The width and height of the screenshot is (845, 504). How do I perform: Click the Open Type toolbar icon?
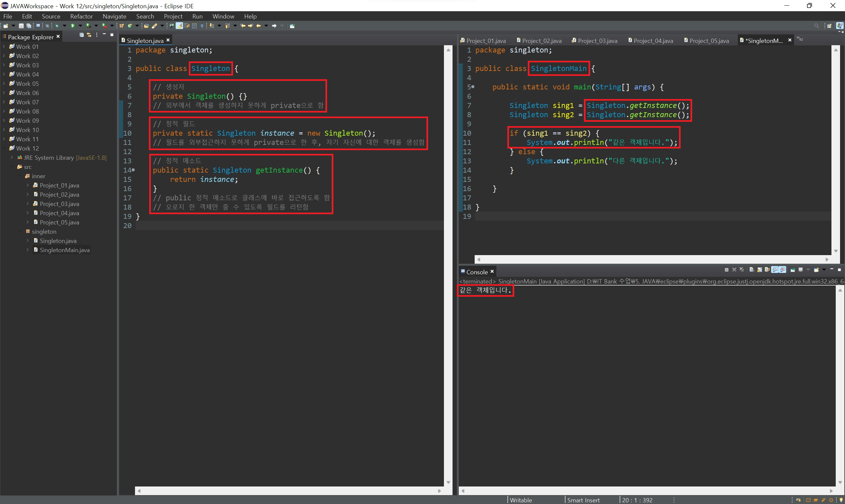146,26
